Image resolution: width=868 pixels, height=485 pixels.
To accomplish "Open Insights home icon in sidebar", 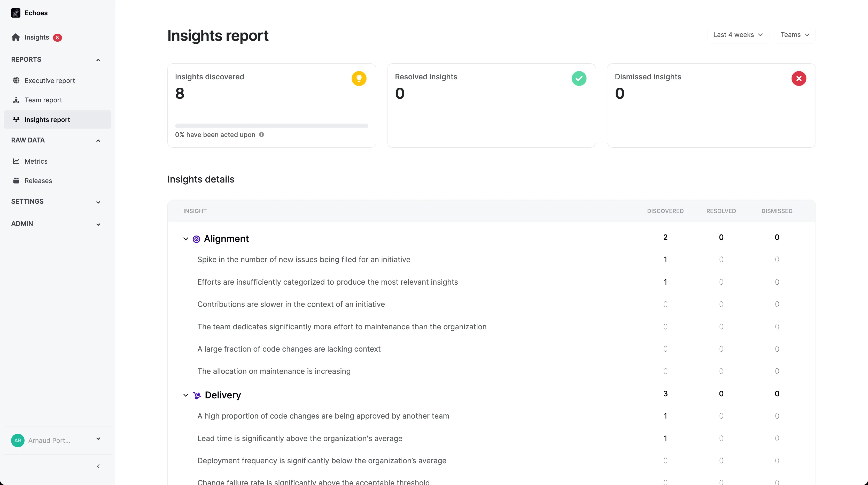I will [16, 37].
